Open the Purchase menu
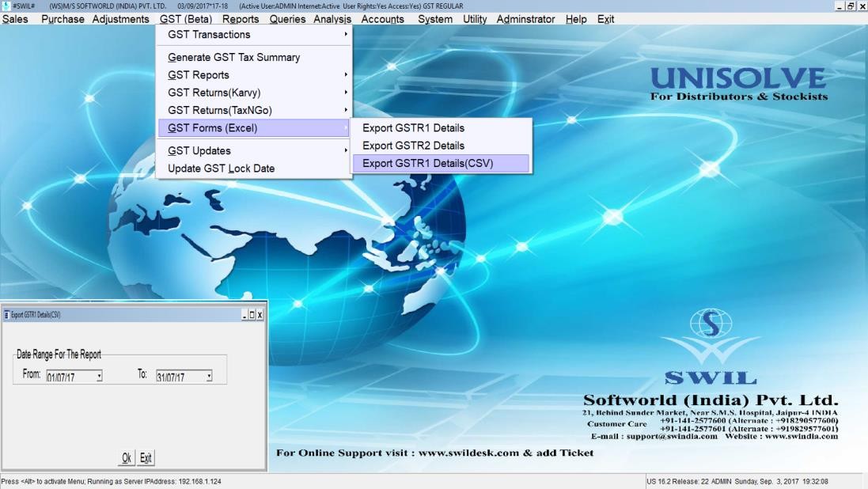 (x=63, y=19)
